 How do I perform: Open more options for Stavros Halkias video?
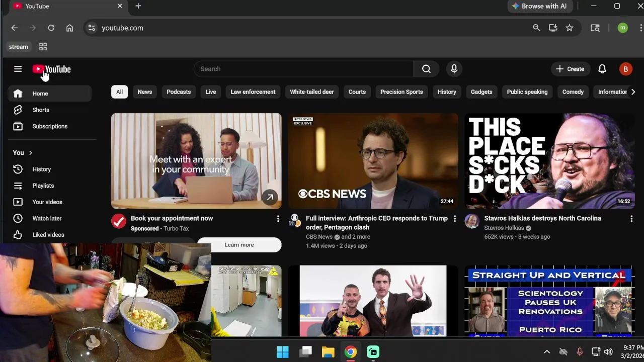(631, 219)
